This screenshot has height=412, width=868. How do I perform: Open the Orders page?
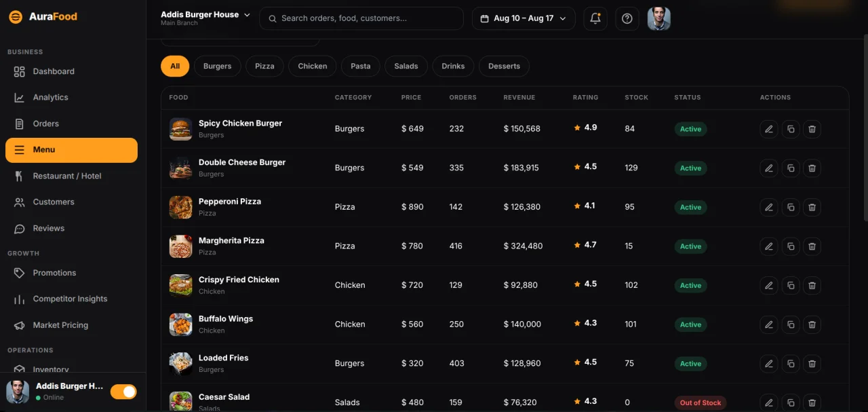click(71, 124)
